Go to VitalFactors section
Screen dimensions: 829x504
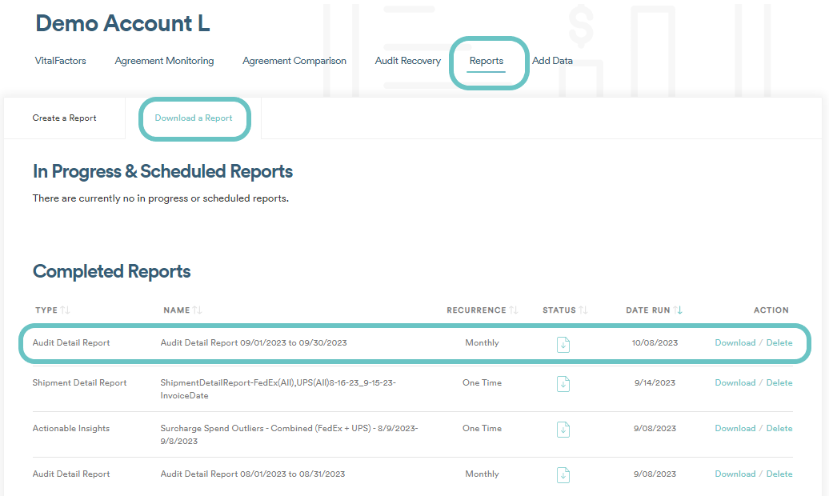coord(61,61)
